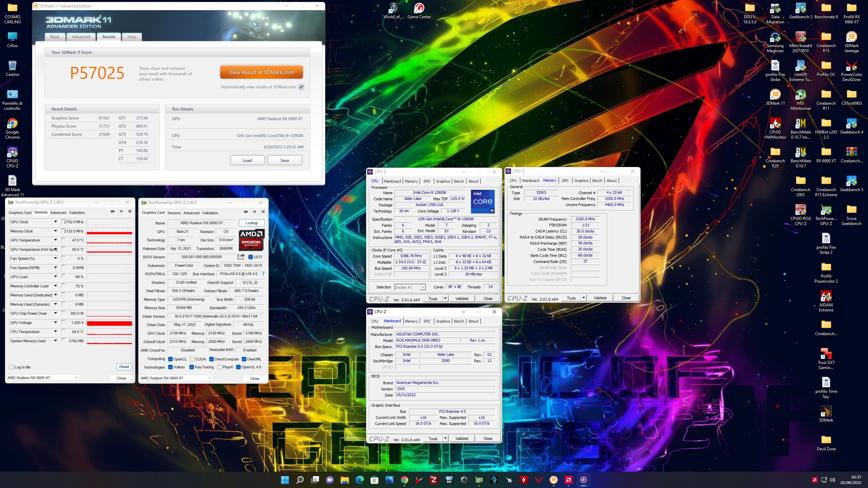868x488 pixels.
Task: Open File Explorer from taskbar
Action: pyautogui.click(x=344, y=480)
